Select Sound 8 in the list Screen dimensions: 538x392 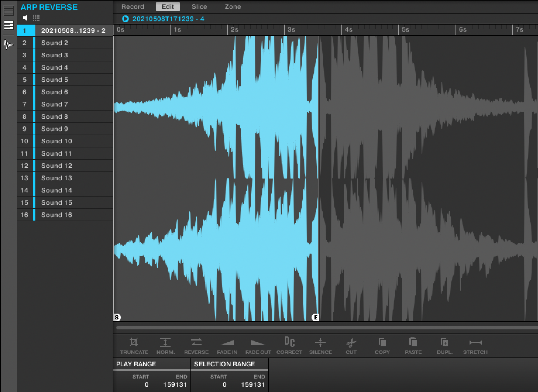54,116
